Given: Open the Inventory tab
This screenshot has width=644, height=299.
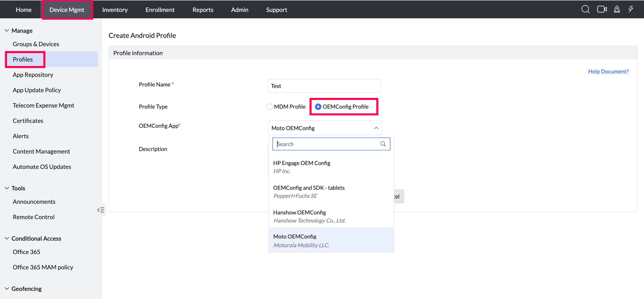Looking at the screenshot, I should point(115,10).
